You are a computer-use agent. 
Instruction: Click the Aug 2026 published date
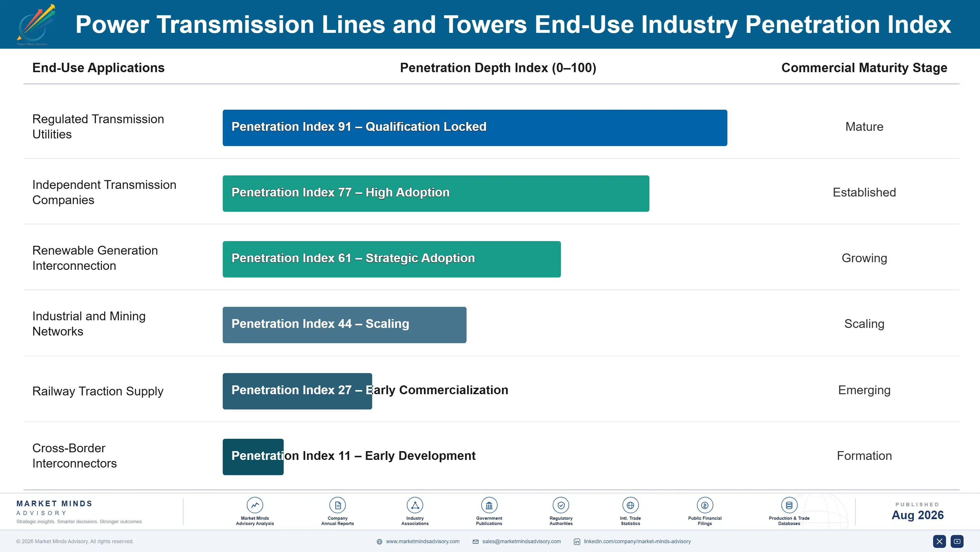(x=917, y=515)
